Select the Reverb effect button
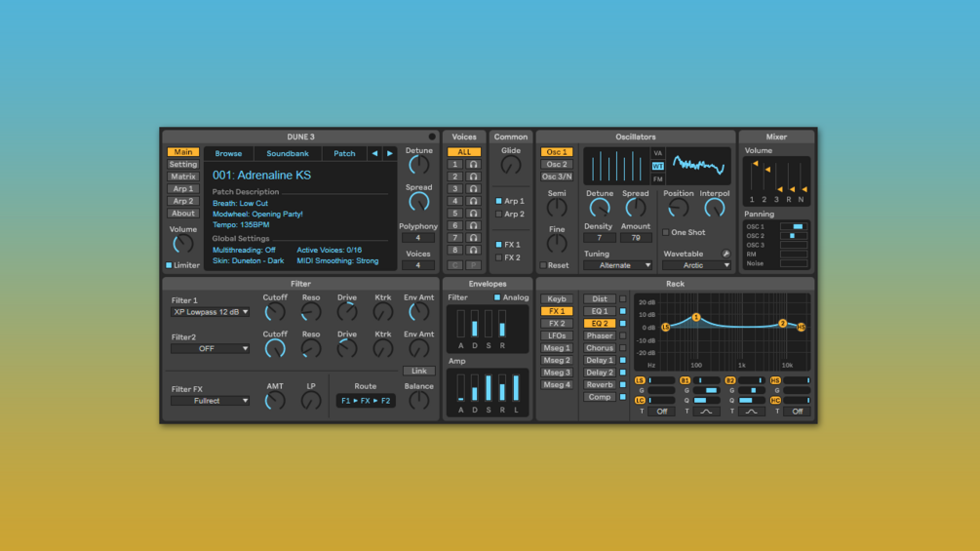Viewport: 980px width, 551px height. tap(600, 385)
